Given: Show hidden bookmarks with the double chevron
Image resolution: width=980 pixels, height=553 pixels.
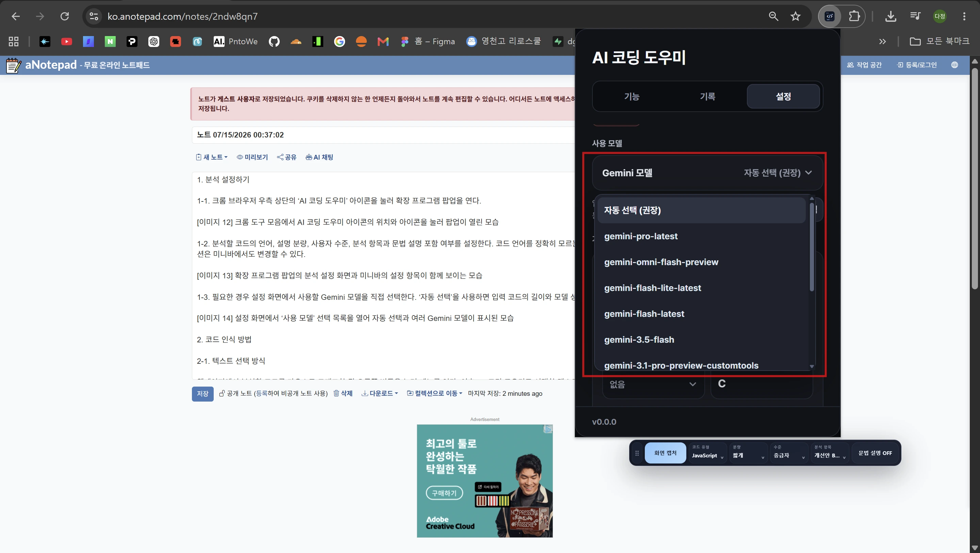Looking at the screenshot, I should [883, 42].
